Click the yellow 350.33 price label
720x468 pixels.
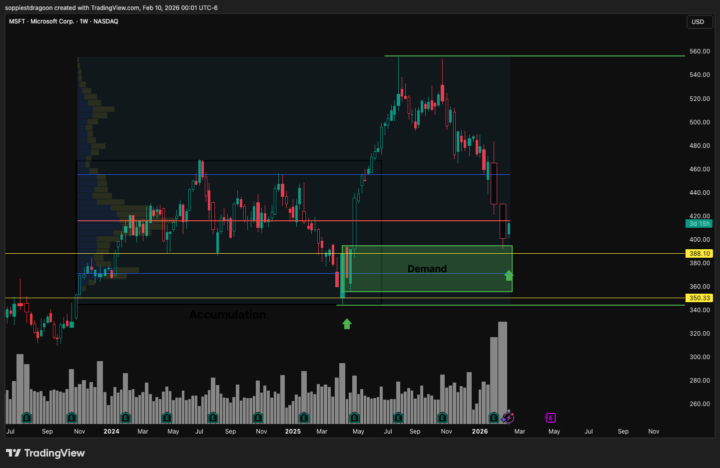699,298
